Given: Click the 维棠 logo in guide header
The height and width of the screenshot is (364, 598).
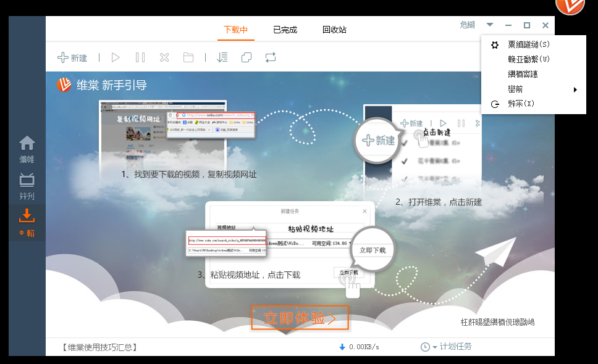Looking at the screenshot, I should 64,85.
